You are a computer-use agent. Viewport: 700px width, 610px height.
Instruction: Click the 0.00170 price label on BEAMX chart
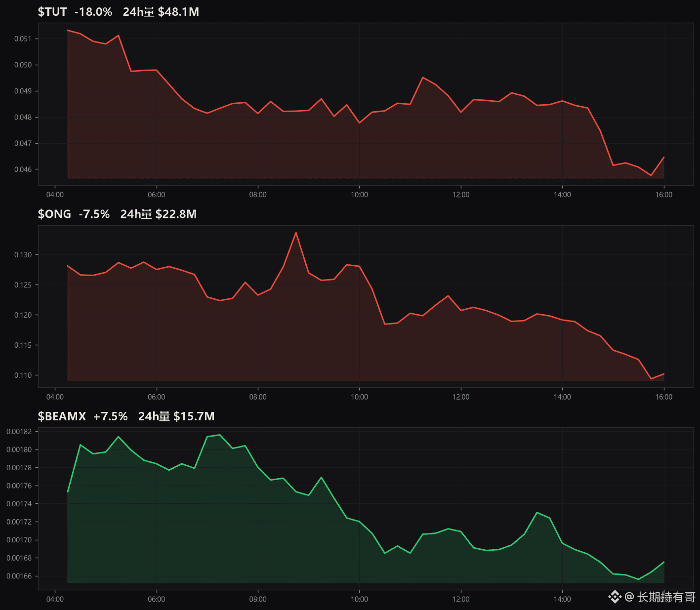[x=19, y=540]
